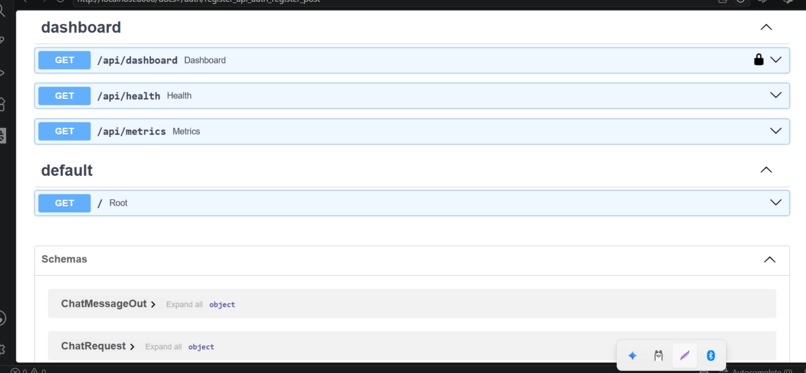806x373 pixels.
Task: Click the /api/dashboard path text
Action: pos(137,60)
